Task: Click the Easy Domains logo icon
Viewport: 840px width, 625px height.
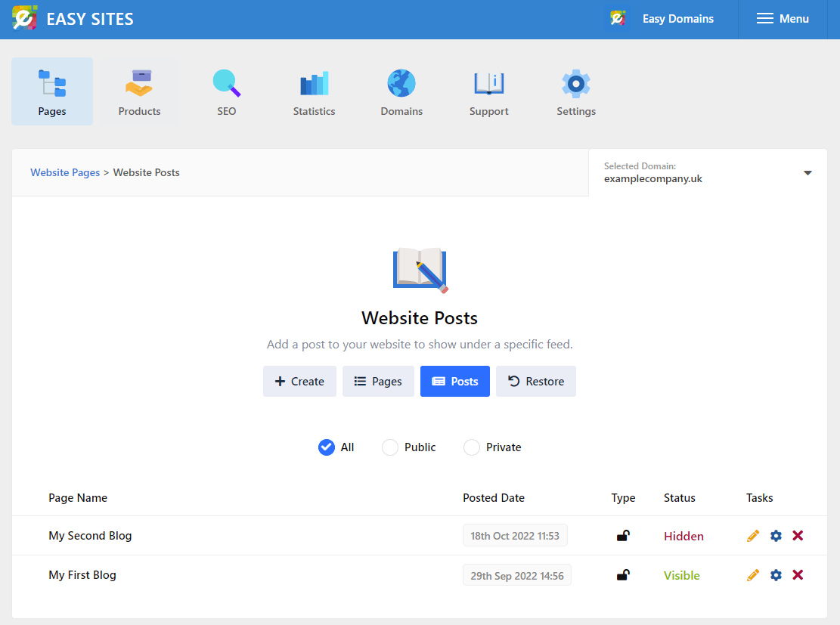Action: tap(618, 19)
